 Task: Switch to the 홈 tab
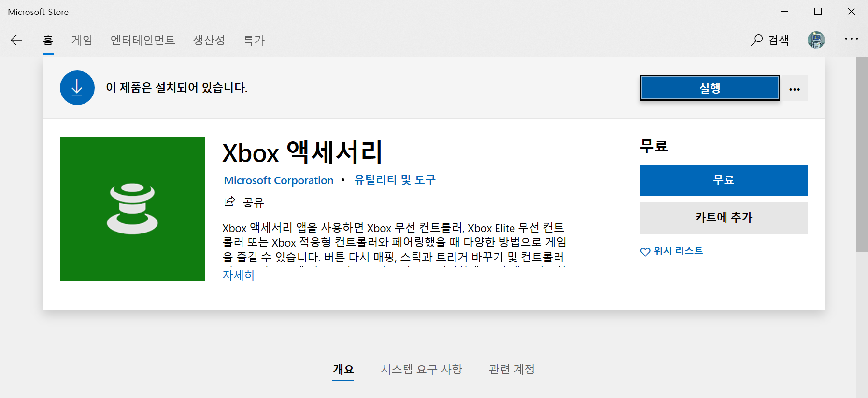pos(48,40)
